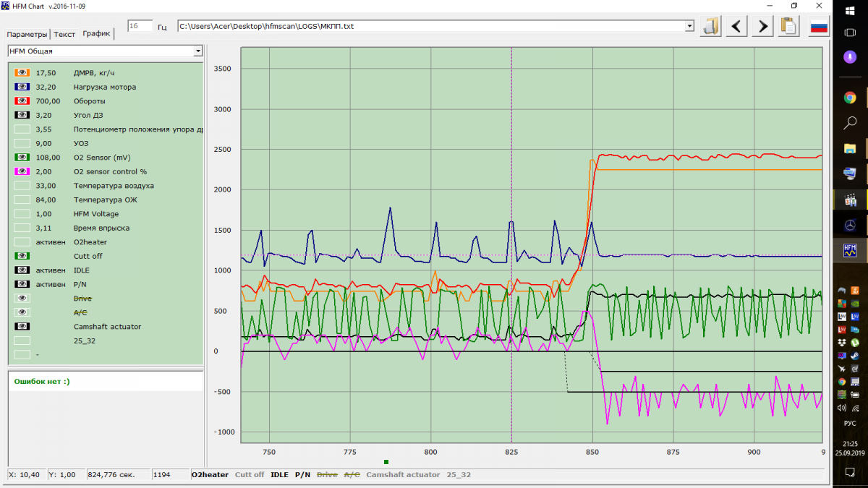Launch Chrome from the taskbar
The image size is (868, 488).
850,97
